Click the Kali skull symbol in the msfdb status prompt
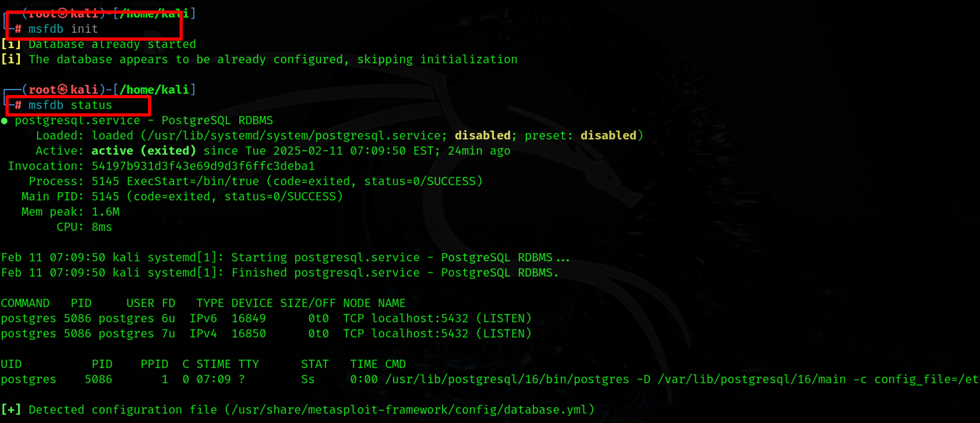The height and width of the screenshot is (423, 980). (63, 90)
